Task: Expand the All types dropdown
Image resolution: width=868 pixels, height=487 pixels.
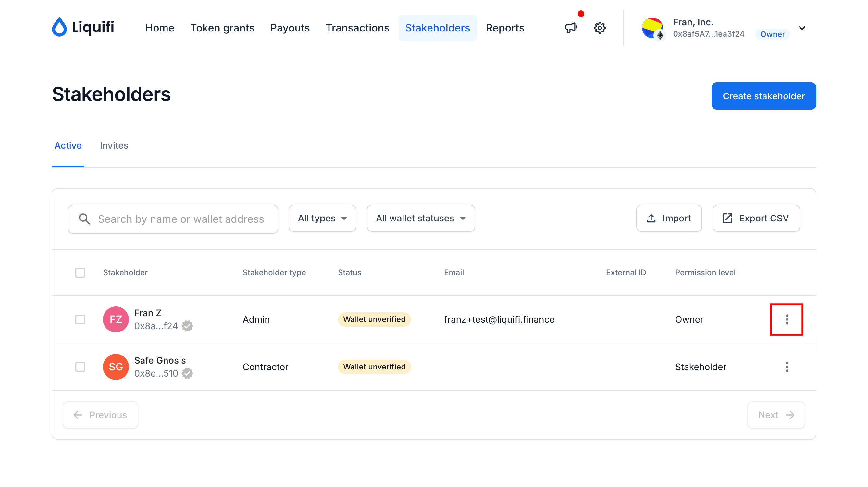Action: click(x=322, y=219)
